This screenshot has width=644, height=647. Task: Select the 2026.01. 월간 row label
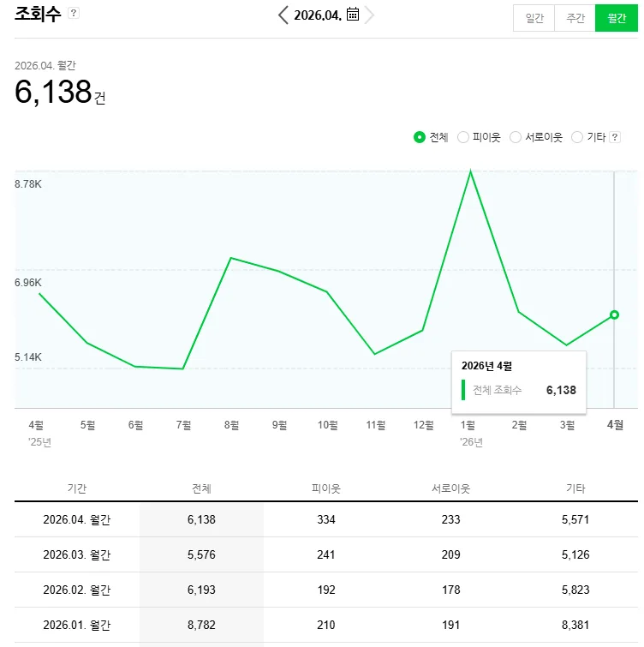pyautogui.click(x=77, y=625)
